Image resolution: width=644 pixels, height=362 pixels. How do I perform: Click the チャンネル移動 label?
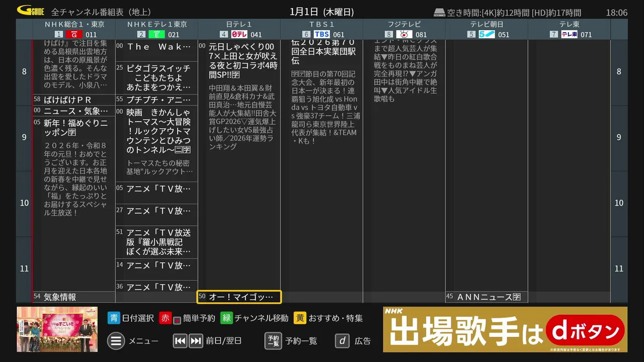(x=262, y=318)
